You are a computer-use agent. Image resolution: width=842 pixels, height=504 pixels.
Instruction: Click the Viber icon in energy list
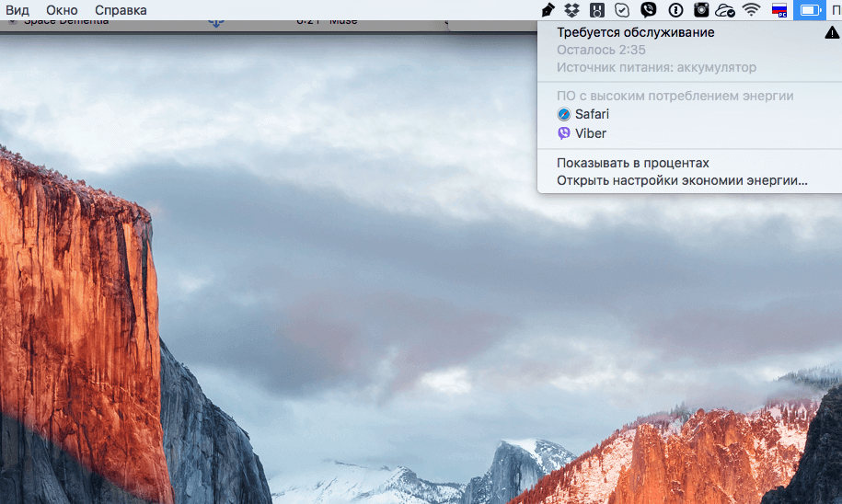564,133
